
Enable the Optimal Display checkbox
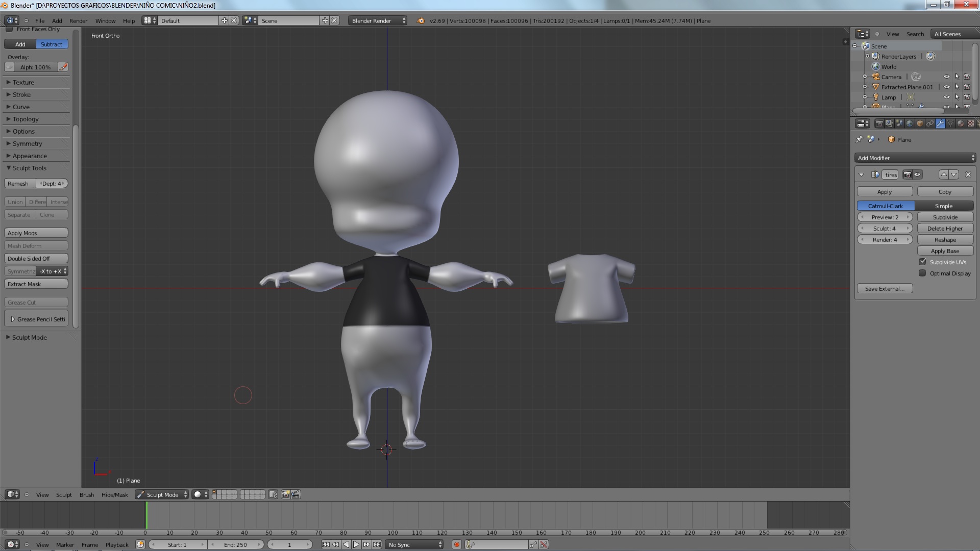click(922, 273)
